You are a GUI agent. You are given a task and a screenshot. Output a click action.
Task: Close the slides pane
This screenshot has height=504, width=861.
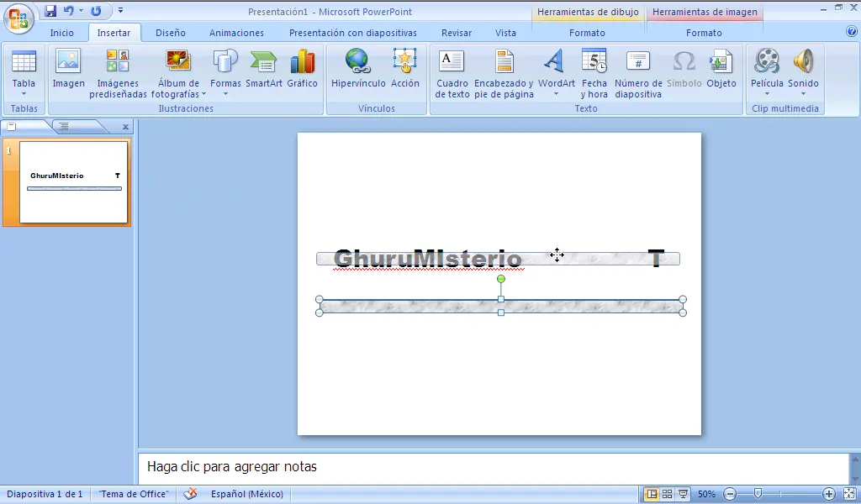coord(125,127)
